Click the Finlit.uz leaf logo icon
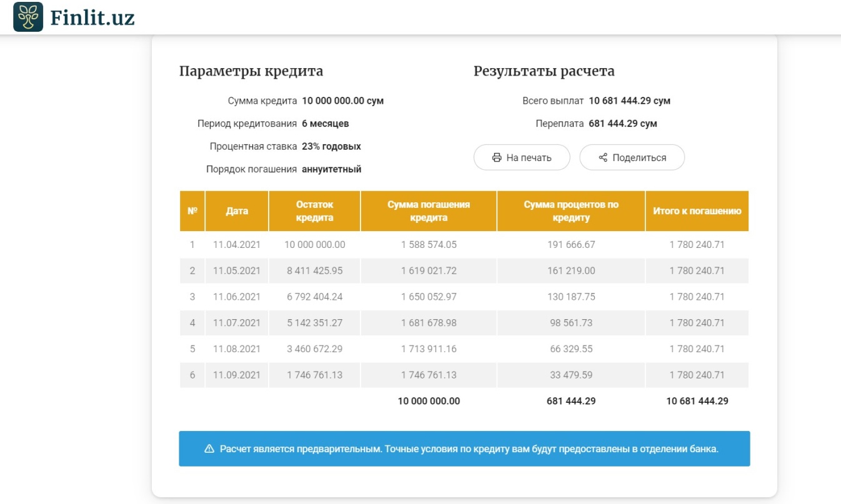The width and height of the screenshot is (841, 504). point(28,17)
